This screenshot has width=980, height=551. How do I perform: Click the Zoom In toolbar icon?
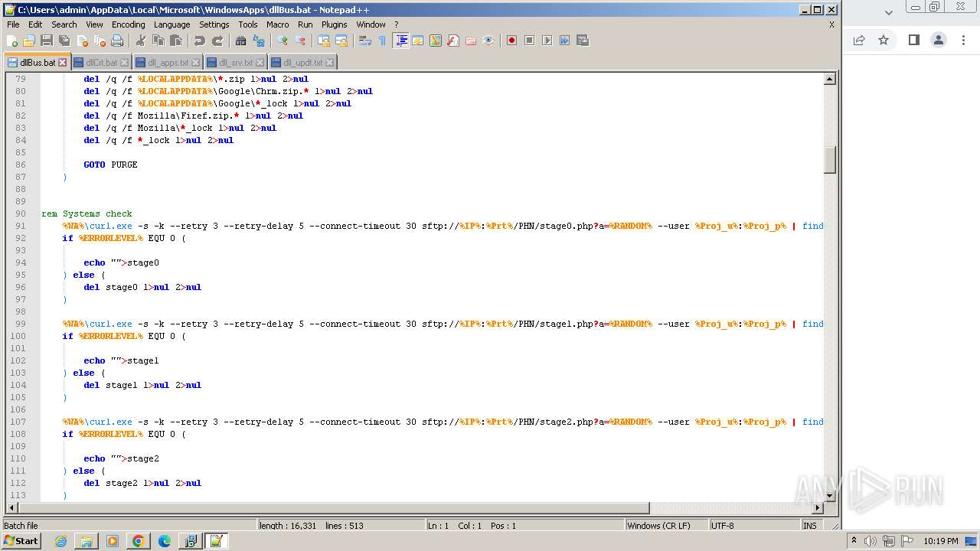click(283, 41)
